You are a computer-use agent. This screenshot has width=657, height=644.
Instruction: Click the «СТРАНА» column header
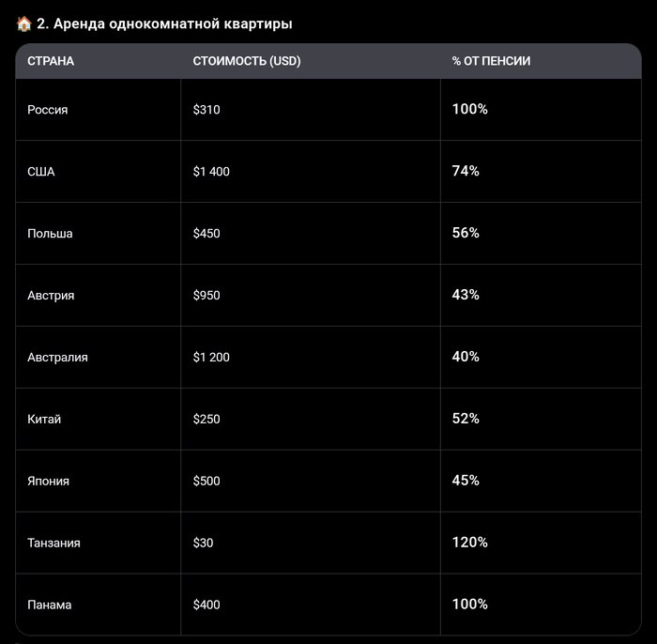point(51,61)
